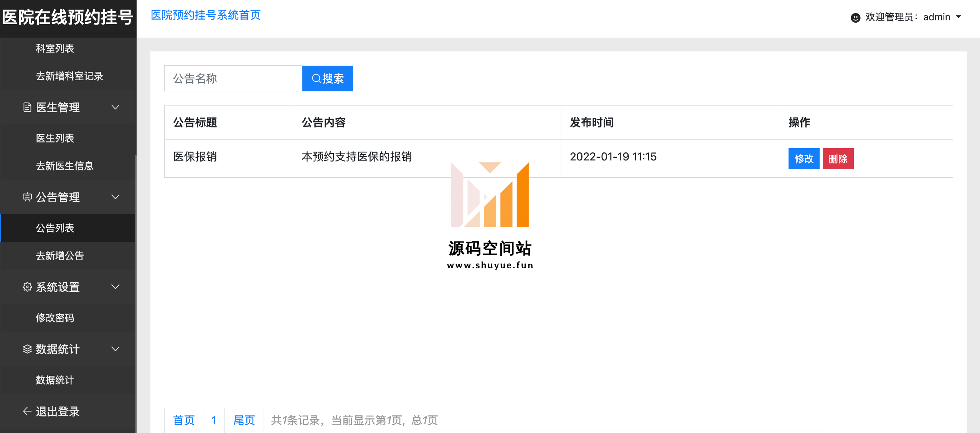Screen dimensions: 980x433
Task: Select 公告列表 menu item
Action: (68, 228)
